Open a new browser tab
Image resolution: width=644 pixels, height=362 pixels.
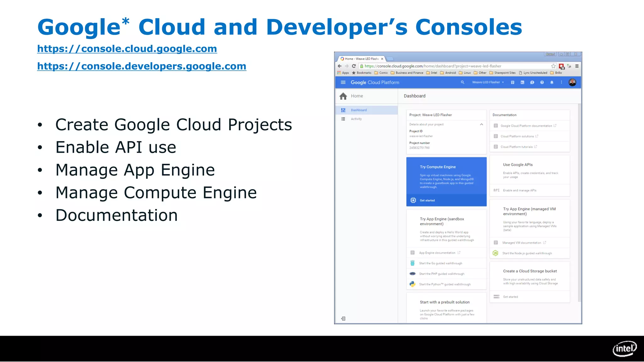[x=390, y=59]
